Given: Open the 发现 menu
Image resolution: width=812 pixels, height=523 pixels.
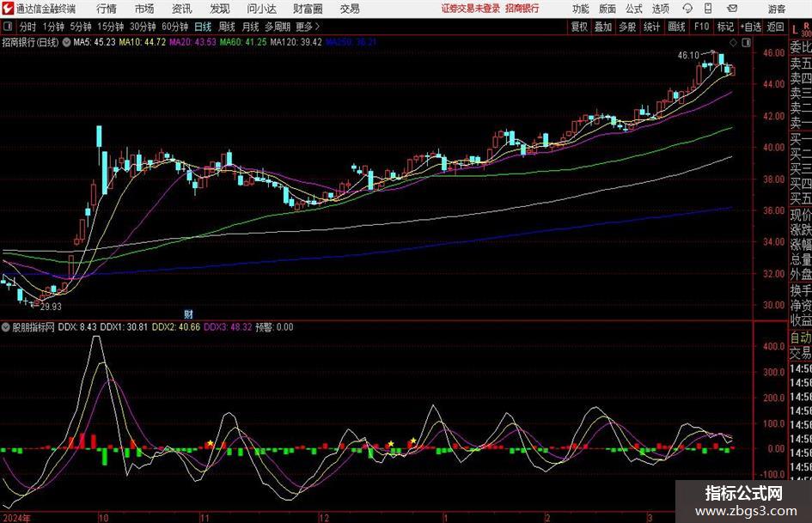Looking at the screenshot, I should 220,9.
